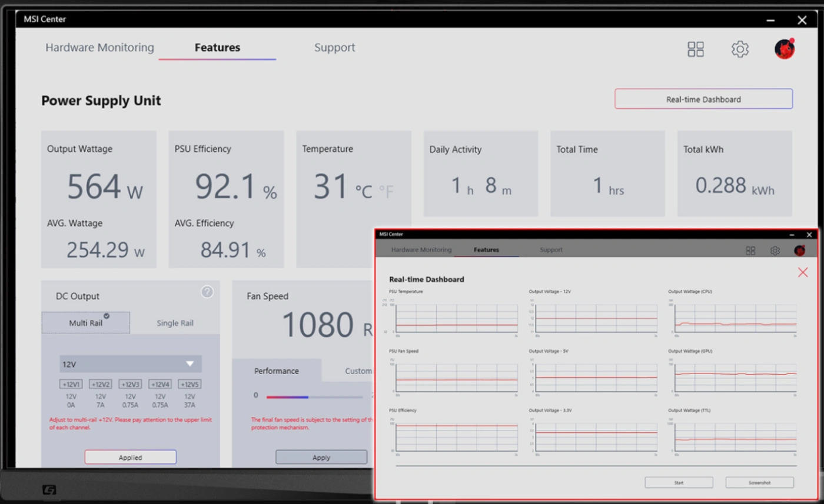
Task: Click the Applied button under DC Output
Action: tap(130, 457)
